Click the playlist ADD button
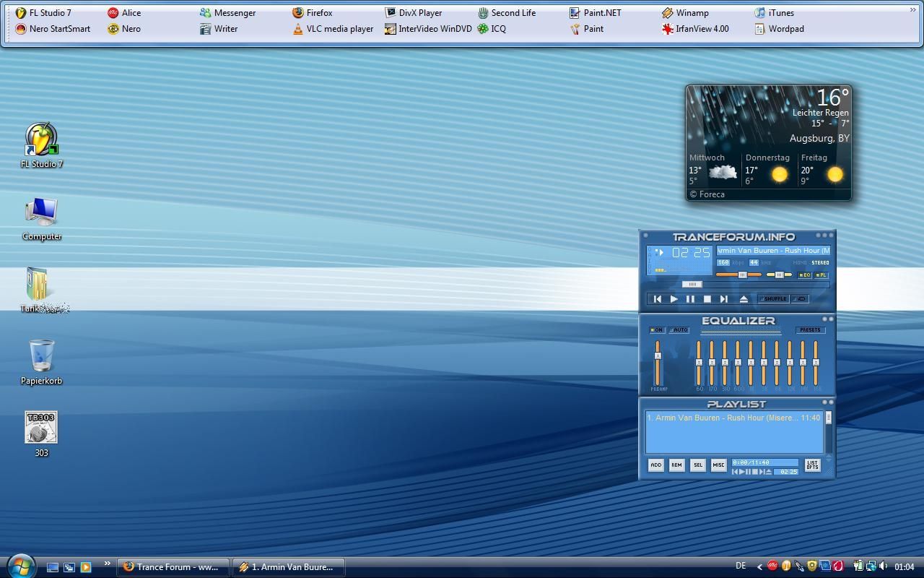The height and width of the screenshot is (578, 924). 655,465
